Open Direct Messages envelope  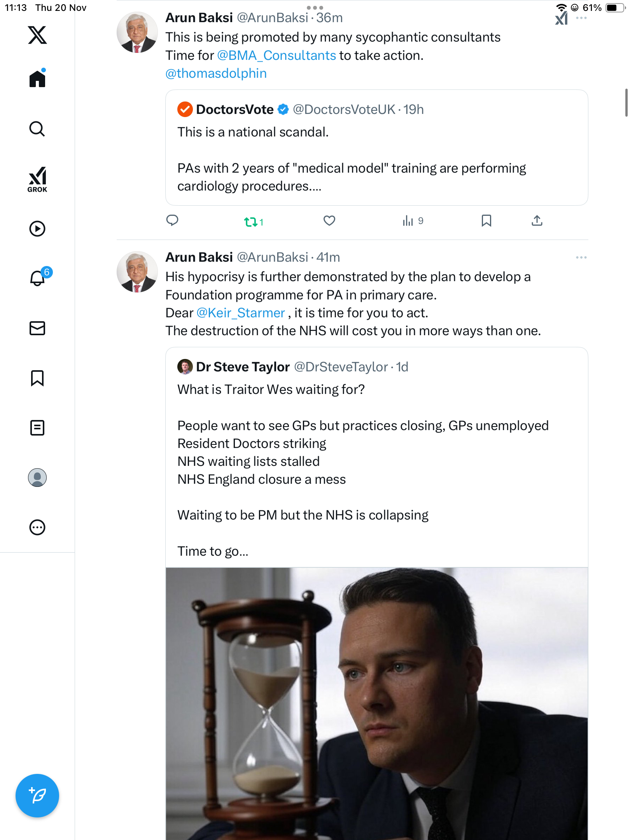coord(37,328)
